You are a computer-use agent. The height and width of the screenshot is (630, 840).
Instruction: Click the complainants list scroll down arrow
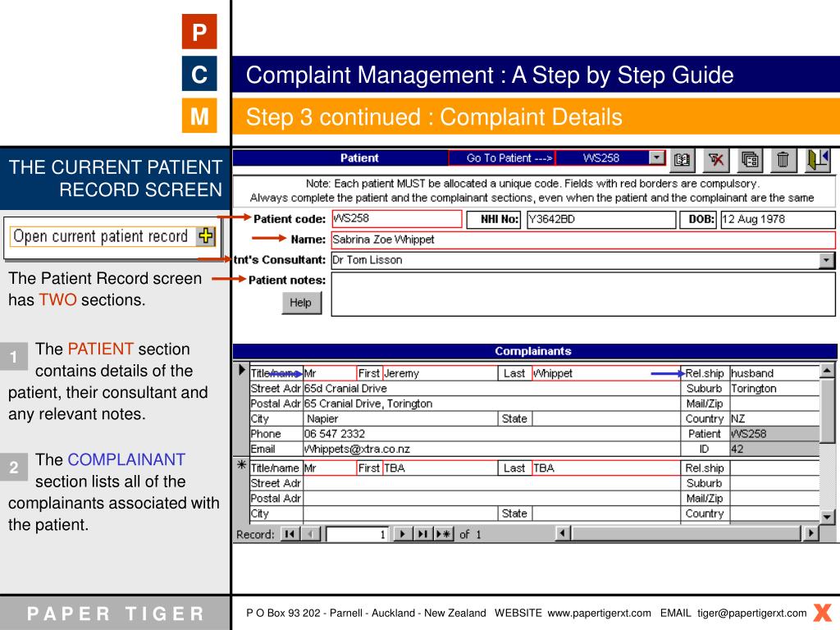827,517
